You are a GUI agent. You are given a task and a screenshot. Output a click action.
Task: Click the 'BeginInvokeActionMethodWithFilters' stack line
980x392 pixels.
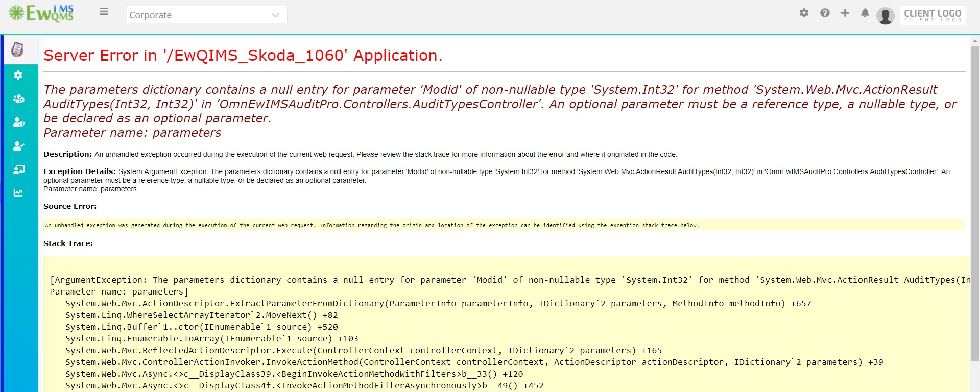[x=294, y=374]
